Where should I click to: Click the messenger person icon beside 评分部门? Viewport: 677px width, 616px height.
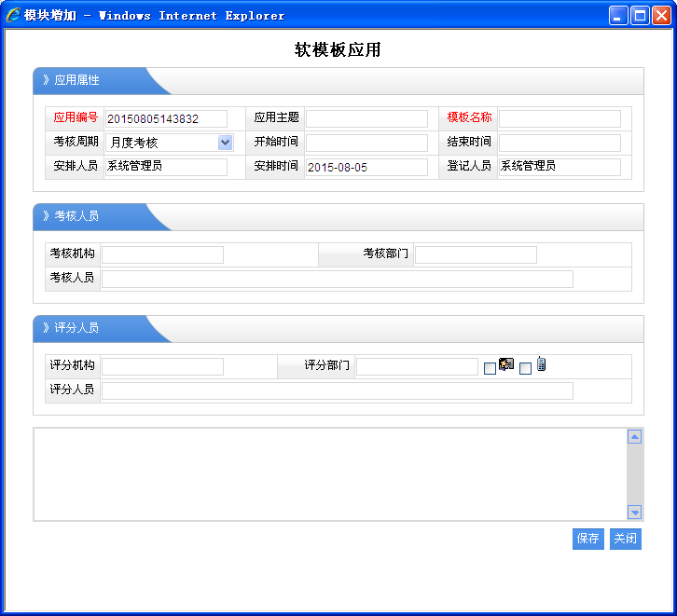pos(506,364)
